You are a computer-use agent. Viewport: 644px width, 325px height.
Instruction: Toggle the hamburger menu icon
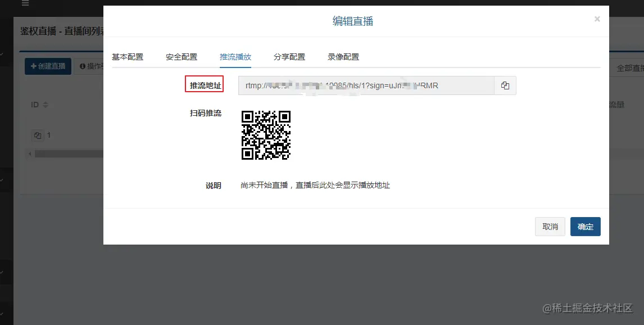(x=25, y=3)
